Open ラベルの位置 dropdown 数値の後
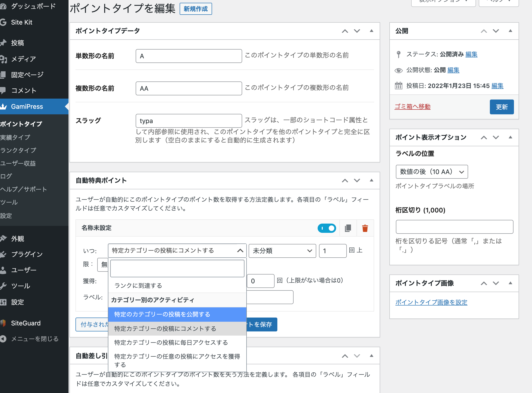This screenshot has height=393, width=532. (432, 172)
